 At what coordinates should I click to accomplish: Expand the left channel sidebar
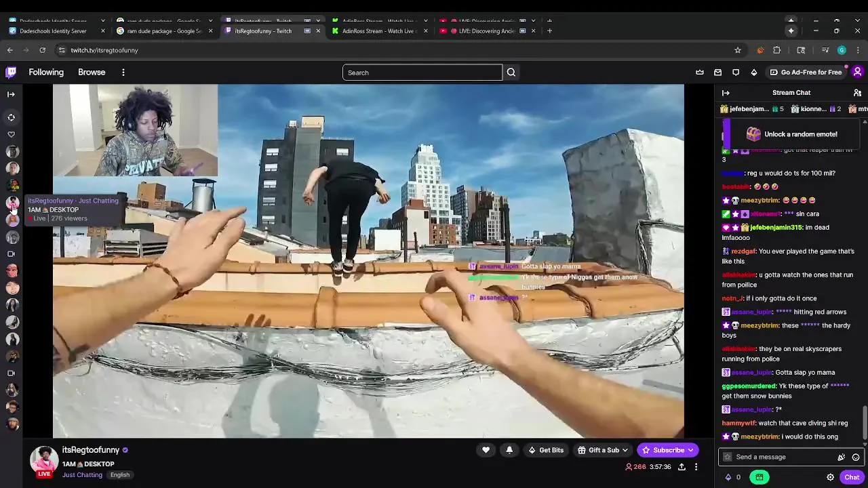click(x=11, y=94)
